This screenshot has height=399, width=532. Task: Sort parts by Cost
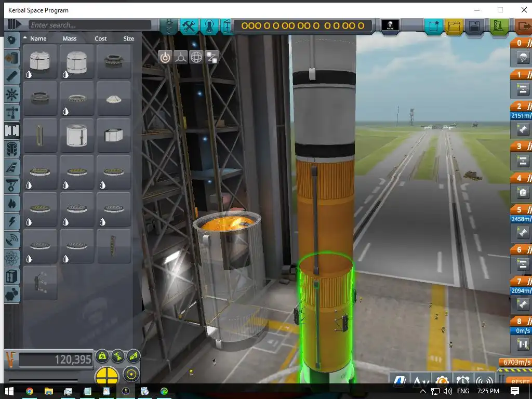(x=101, y=38)
